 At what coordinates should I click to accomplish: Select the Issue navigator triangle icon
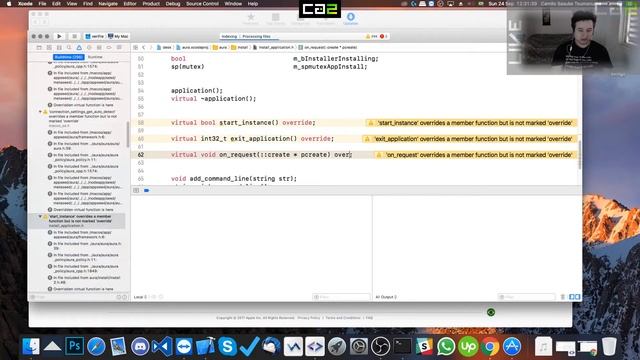[x=79, y=48]
